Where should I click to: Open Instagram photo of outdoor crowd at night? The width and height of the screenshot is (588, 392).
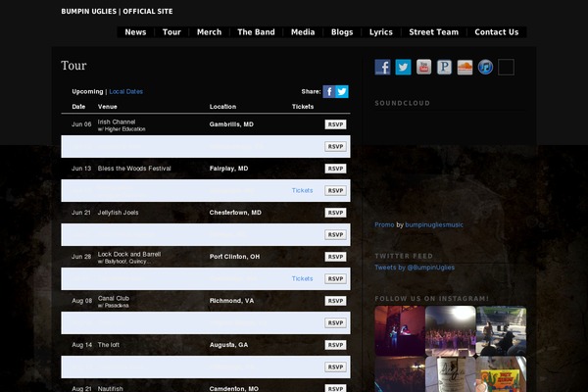click(451, 330)
